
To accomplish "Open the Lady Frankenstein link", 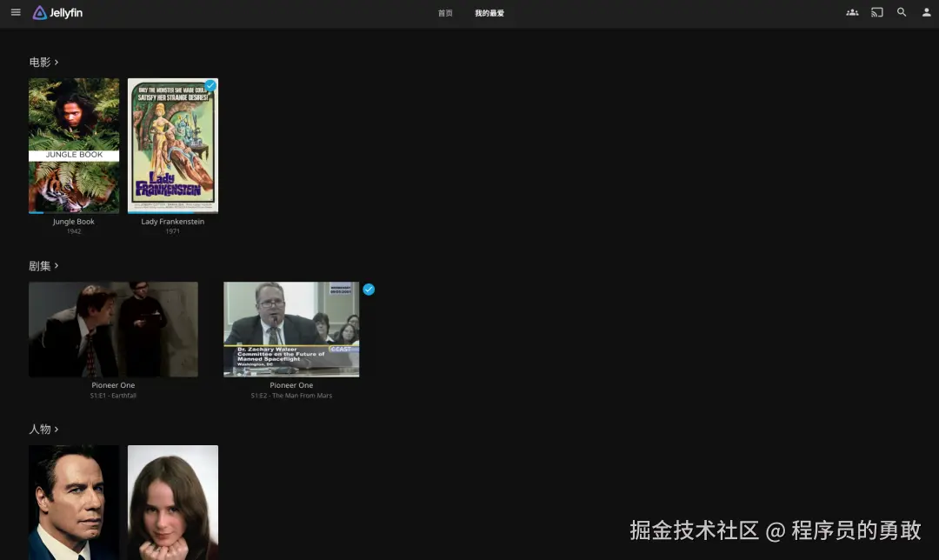I will click(172, 221).
